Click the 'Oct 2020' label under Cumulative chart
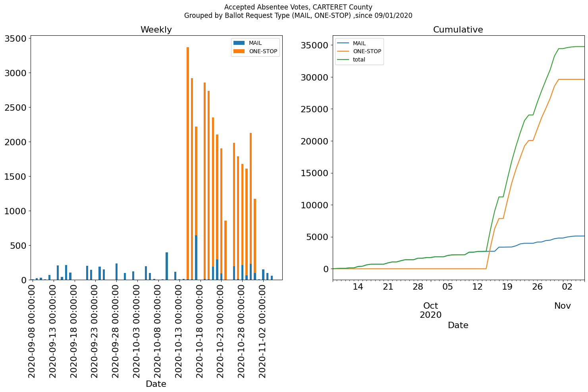Screen dimensions: 588x392 tap(430, 310)
